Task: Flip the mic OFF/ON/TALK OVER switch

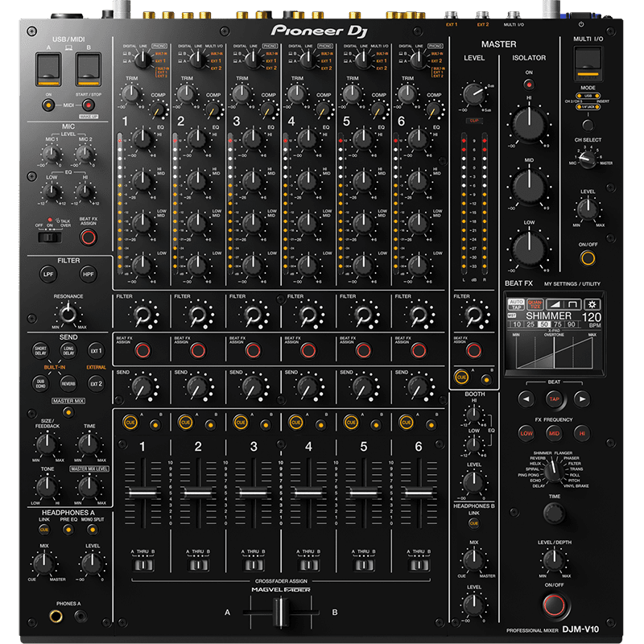Action: [50, 237]
